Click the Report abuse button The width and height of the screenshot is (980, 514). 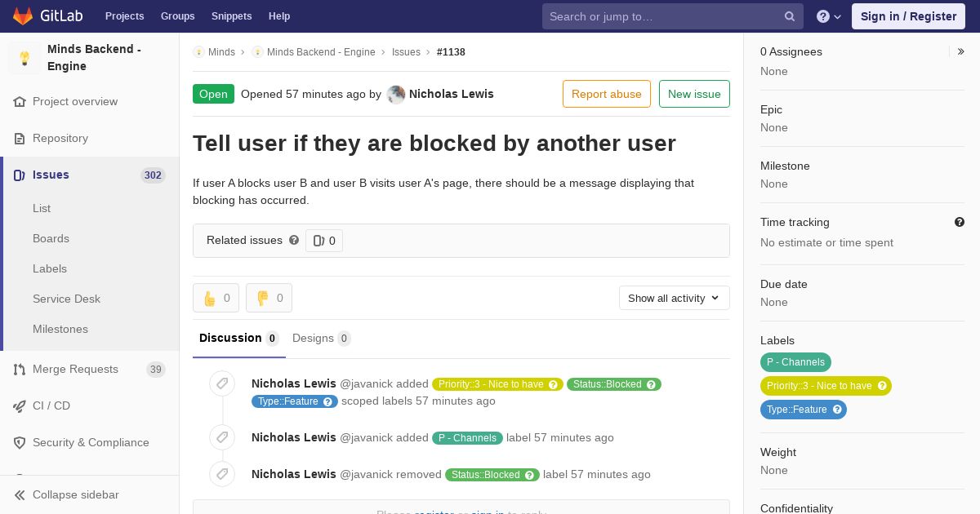tap(607, 94)
